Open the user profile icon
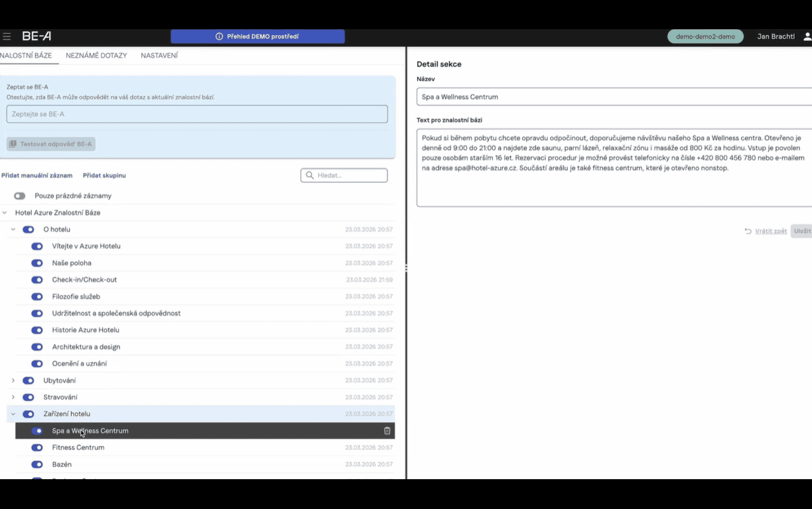 click(807, 36)
